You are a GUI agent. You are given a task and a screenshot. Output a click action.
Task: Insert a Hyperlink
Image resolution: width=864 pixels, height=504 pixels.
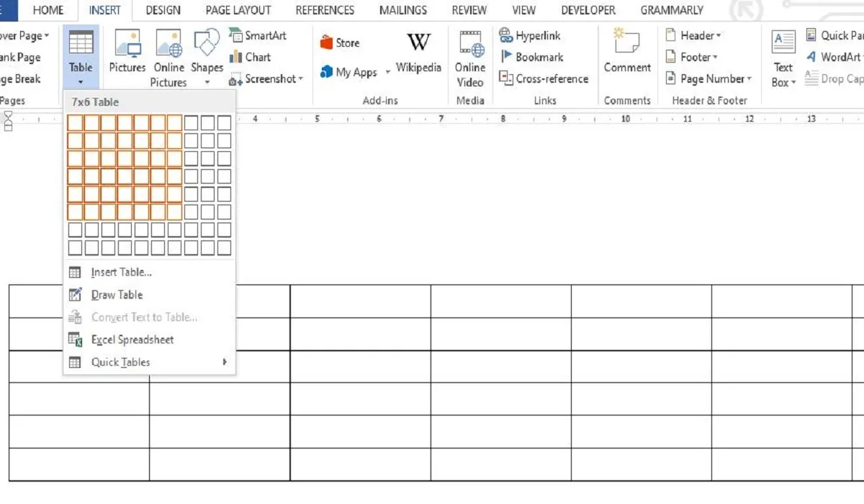(530, 35)
